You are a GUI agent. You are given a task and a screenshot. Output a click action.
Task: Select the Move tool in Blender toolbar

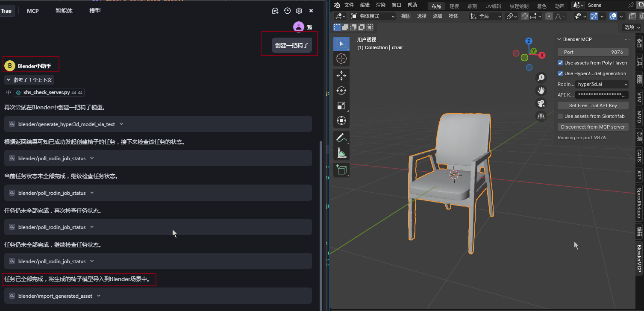coord(341,76)
